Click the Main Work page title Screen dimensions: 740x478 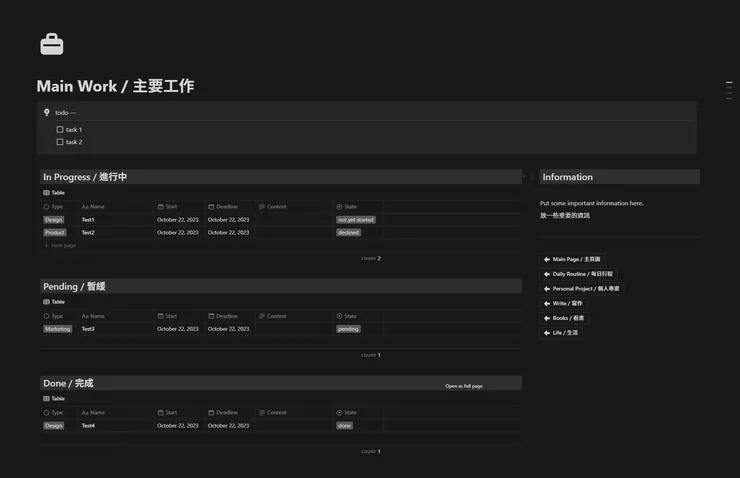click(x=115, y=86)
